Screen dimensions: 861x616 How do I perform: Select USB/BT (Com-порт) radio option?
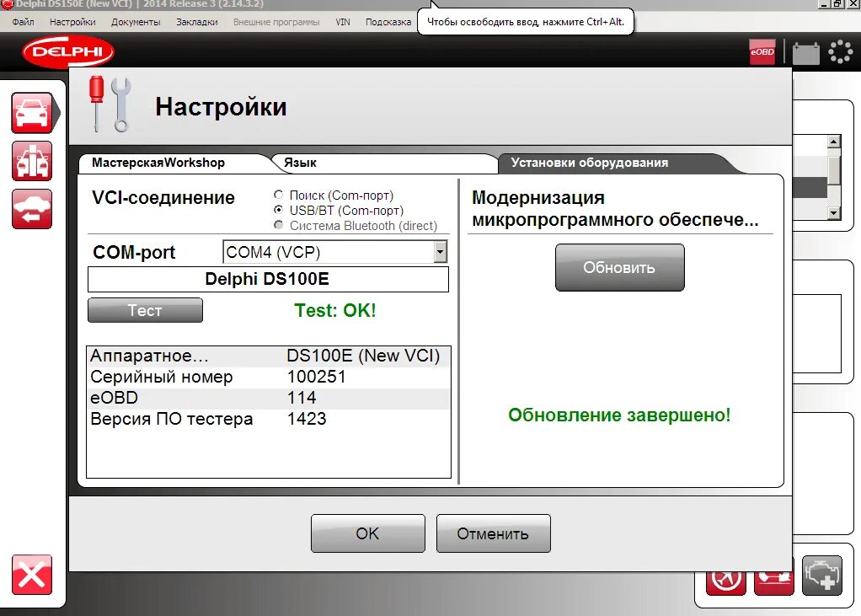tap(278, 210)
